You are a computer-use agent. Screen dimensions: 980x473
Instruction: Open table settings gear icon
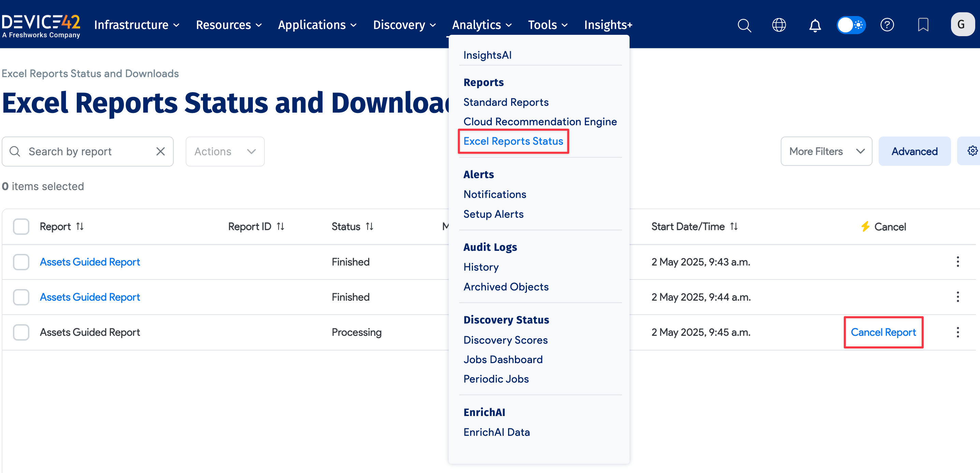(x=972, y=151)
